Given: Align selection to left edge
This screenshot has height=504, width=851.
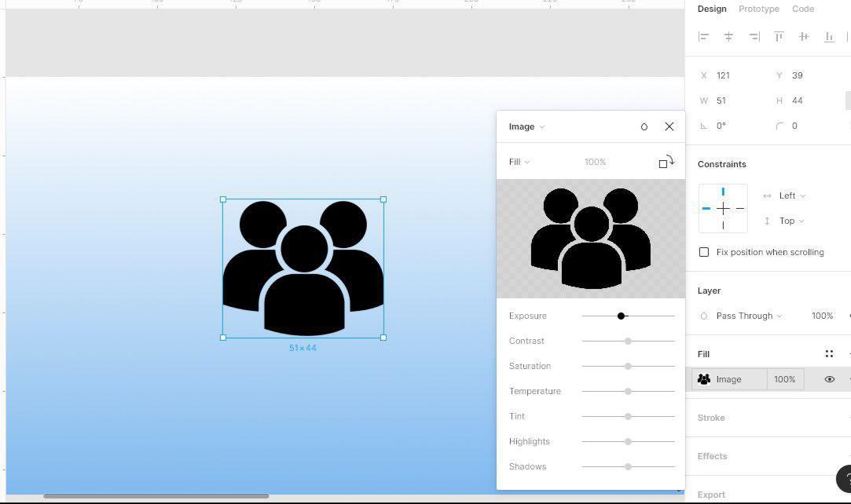Looking at the screenshot, I should 703,37.
